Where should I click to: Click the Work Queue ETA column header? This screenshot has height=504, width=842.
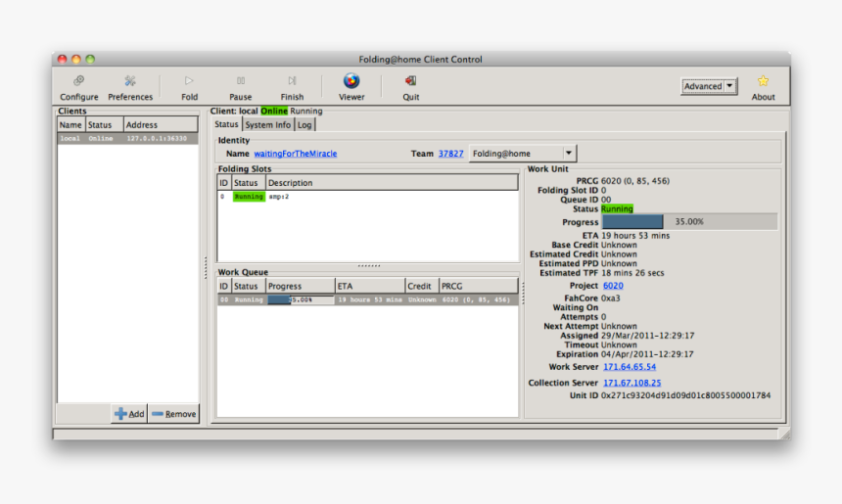369,286
